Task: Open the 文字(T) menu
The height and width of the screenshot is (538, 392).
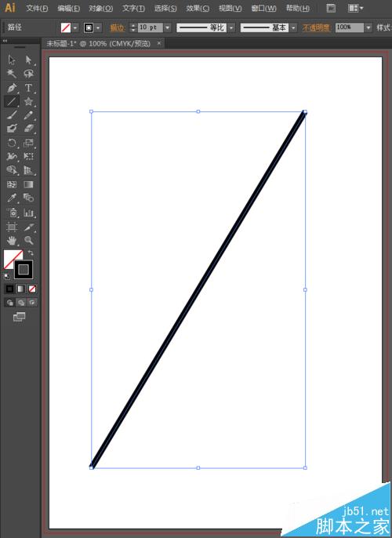Action: (x=133, y=8)
